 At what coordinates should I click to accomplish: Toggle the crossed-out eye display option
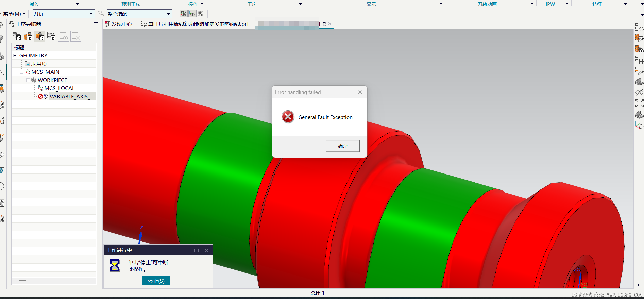tap(201, 14)
